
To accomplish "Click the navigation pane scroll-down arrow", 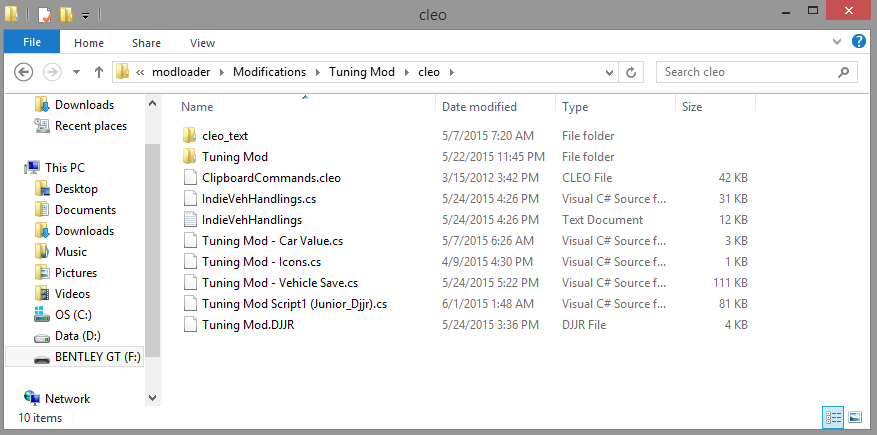I will tap(152, 397).
